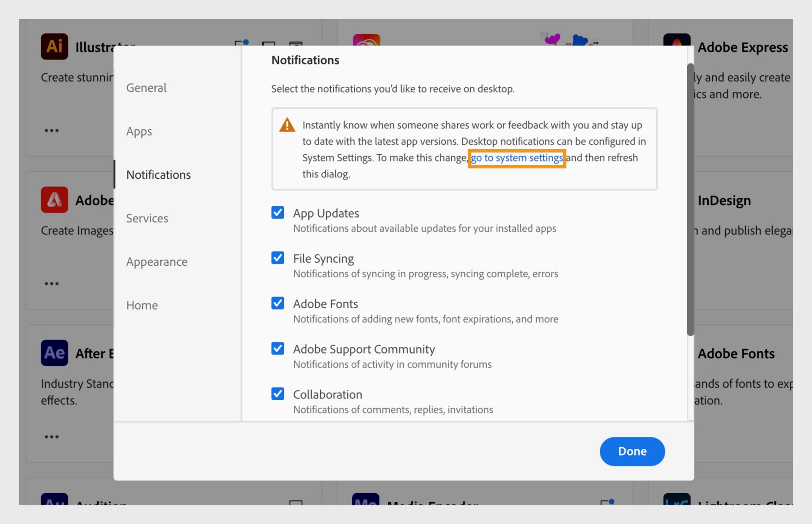The height and width of the screenshot is (524, 812).
Task: Select the Appearance preferences section
Action: click(x=157, y=262)
